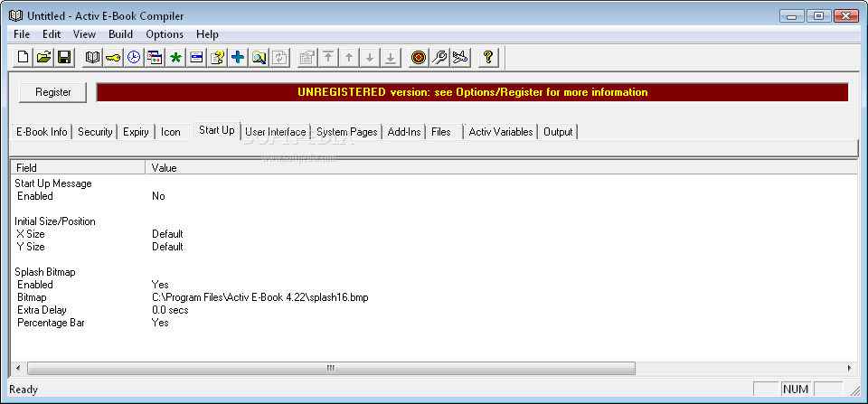Click the grayed properties sheet icon

click(307, 57)
